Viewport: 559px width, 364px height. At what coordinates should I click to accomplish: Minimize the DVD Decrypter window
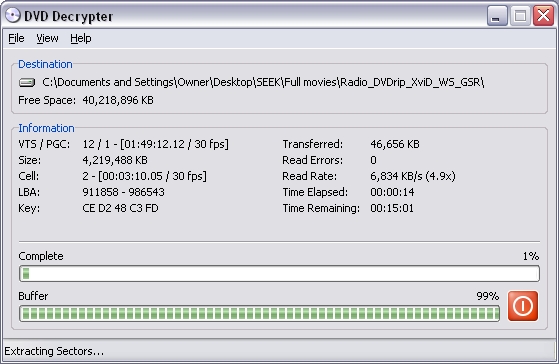point(497,16)
